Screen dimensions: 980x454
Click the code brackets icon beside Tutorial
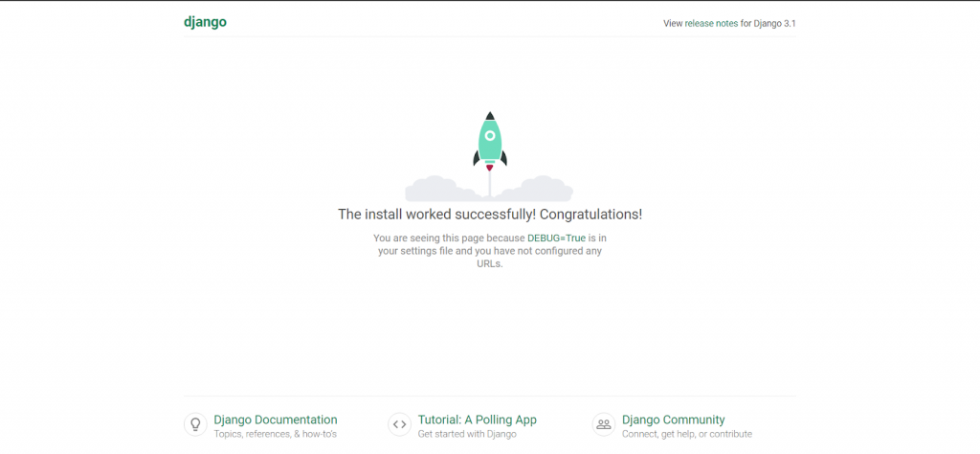pos(399,424)
